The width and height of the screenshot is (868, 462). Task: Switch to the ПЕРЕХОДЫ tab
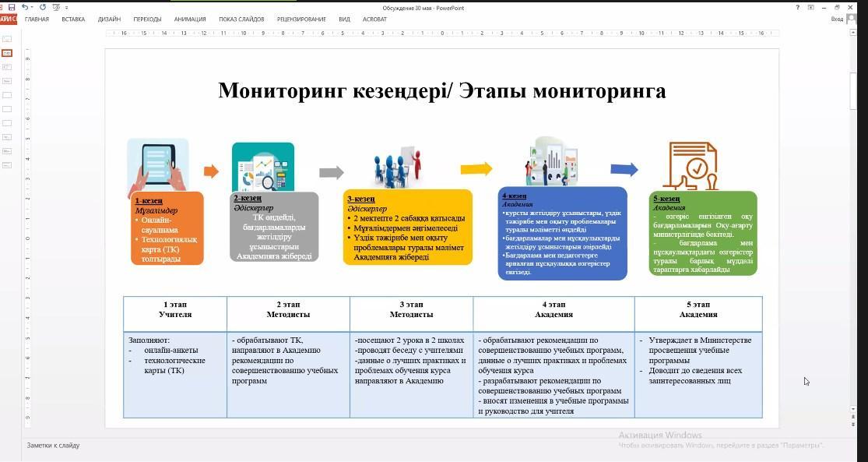(x=147, y=19)
